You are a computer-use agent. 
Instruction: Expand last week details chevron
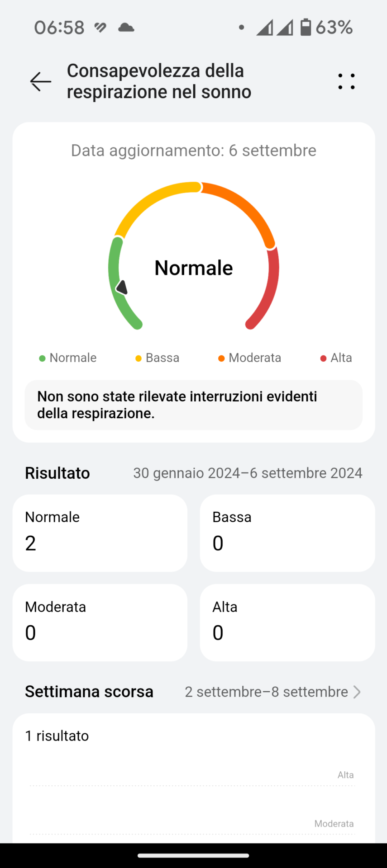pyautogui.click(x=357, y=692)
